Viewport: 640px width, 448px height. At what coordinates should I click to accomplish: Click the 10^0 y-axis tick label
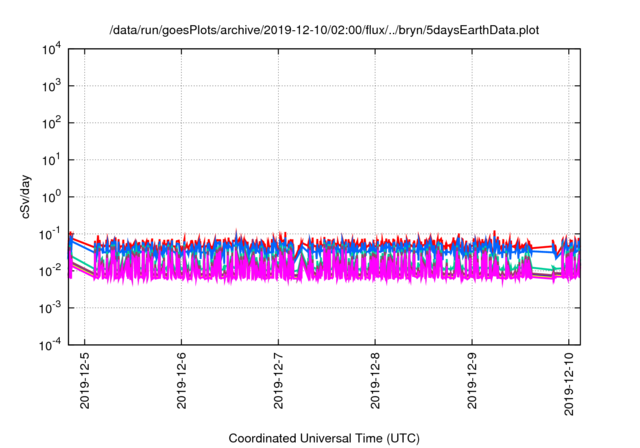pyautogui.click(x=52, y=197)
